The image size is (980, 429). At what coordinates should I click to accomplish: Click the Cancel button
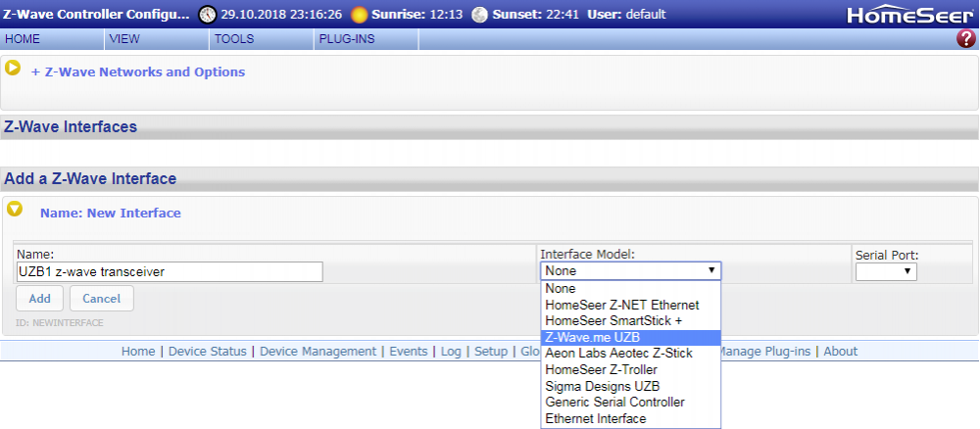point(101,299)
